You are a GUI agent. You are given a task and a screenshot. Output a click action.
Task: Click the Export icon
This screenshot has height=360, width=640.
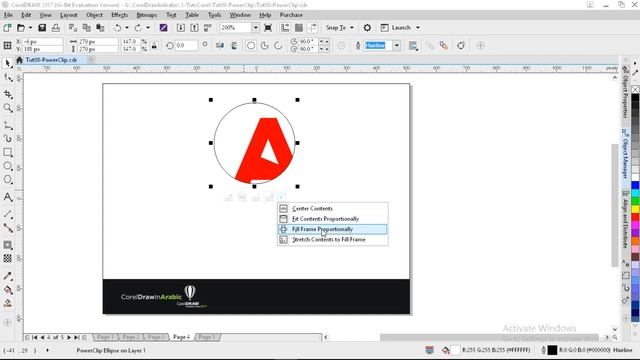pos(194,28)
